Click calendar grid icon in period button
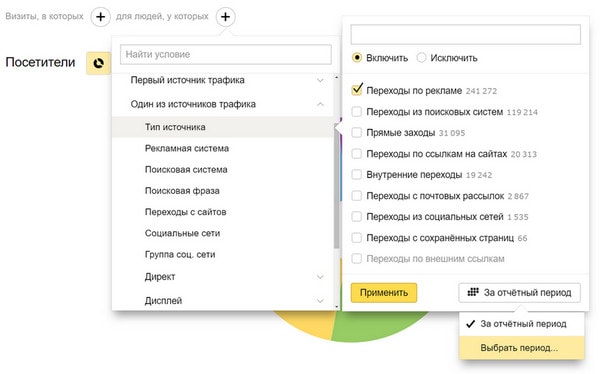 coord(473,292)
